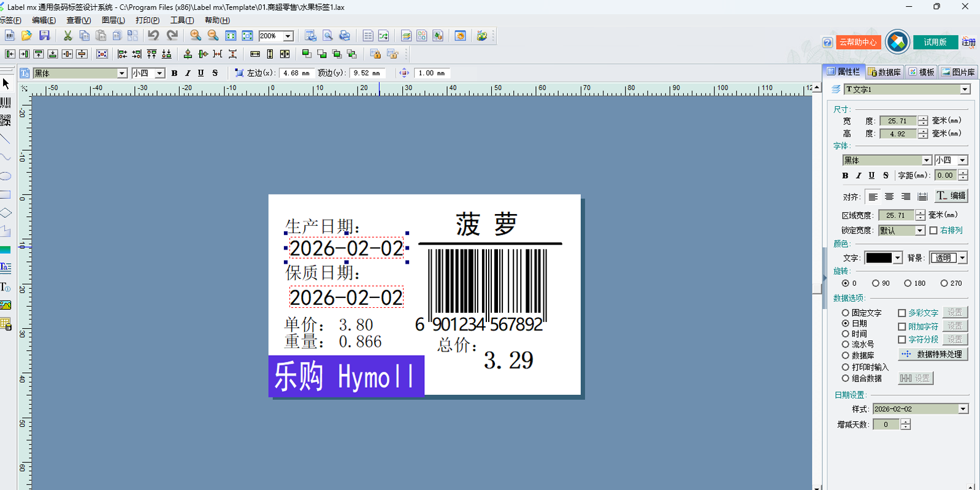Click the Cut scissors icon

[68, 36]
